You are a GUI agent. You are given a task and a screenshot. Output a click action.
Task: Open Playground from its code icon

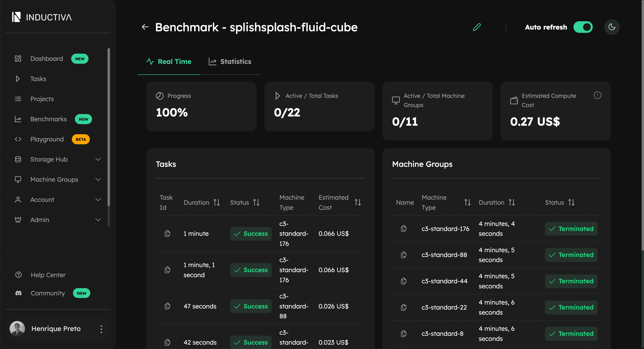point(18,139)
